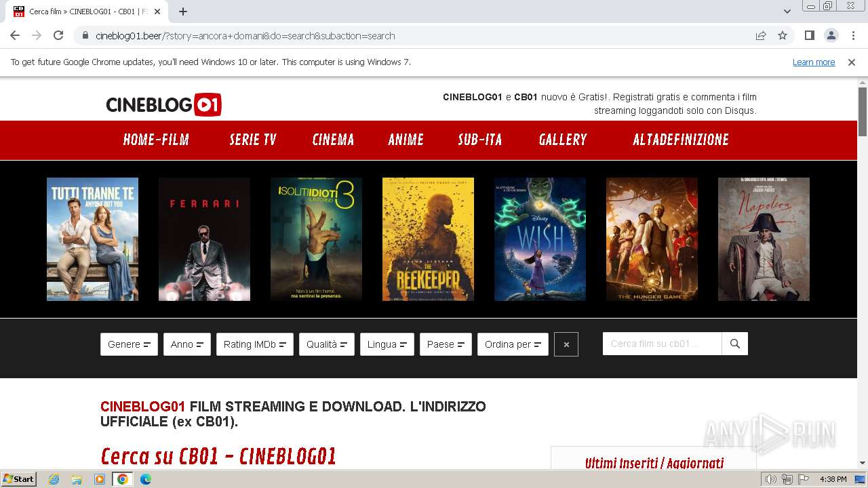868x488 pixels.
Task: Click the Cerca su CB01 - CINEBLOG01 heading
Action: point(218,456)
